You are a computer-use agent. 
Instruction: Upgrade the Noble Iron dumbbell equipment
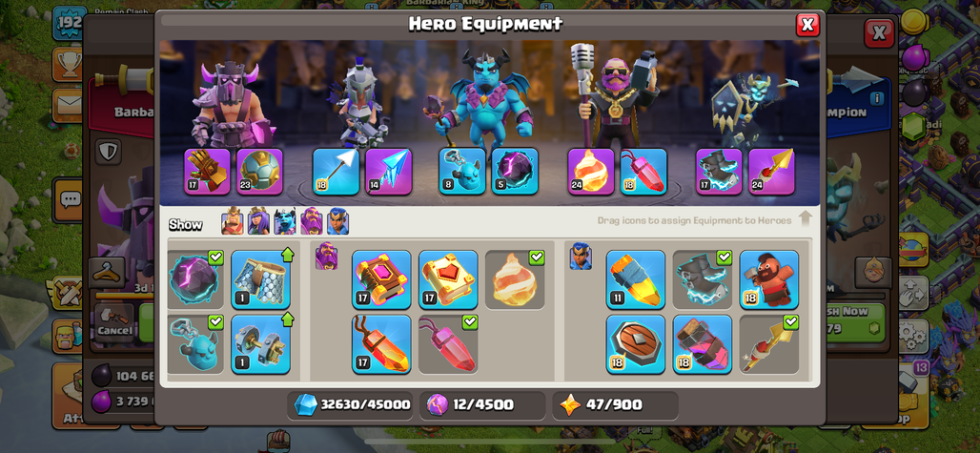260,344
